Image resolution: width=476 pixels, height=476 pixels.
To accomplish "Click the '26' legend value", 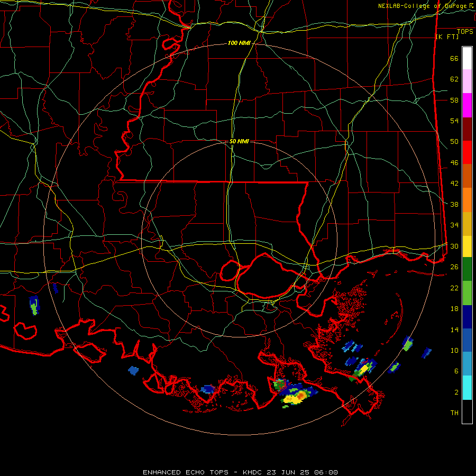I will pyautogui.click(x=454, y=267).
